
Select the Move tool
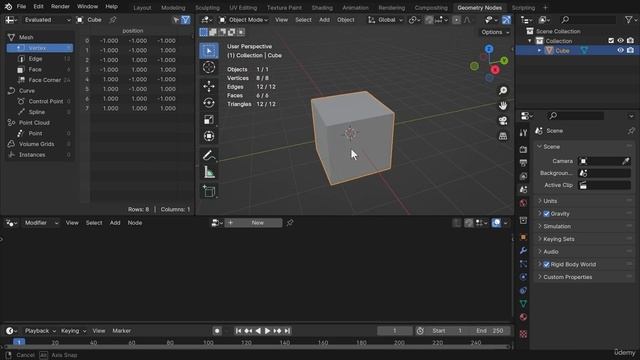click(x=209, y=86)
